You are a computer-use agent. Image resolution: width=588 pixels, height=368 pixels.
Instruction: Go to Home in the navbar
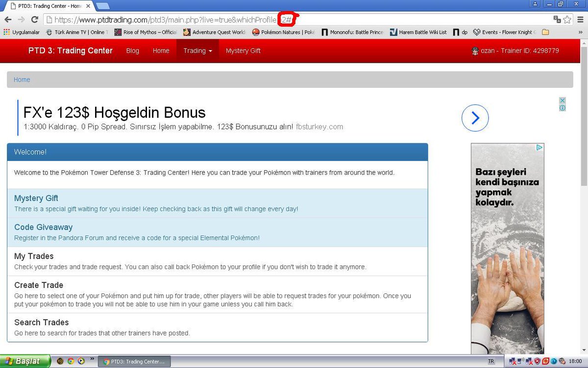pyautogui.click(x=161, y=51)
